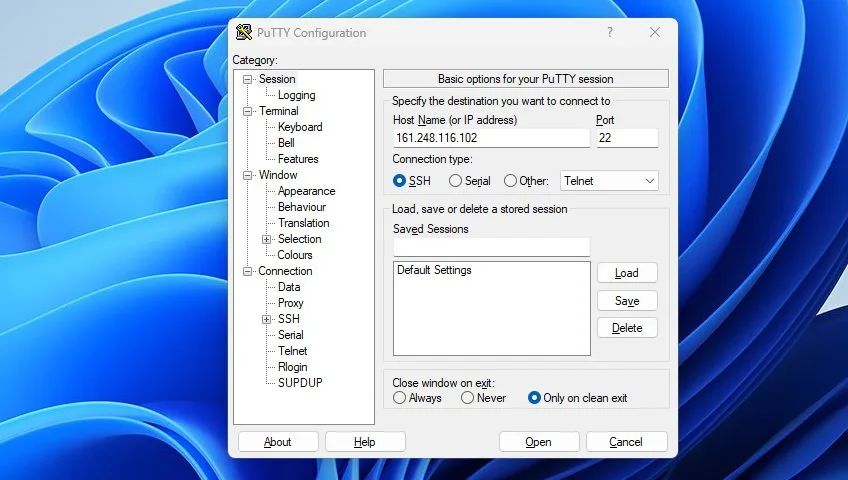The width and height of the screenshot is (848, 480).
Task: Collapse the Connection tree node
Action: pos(247,271)
